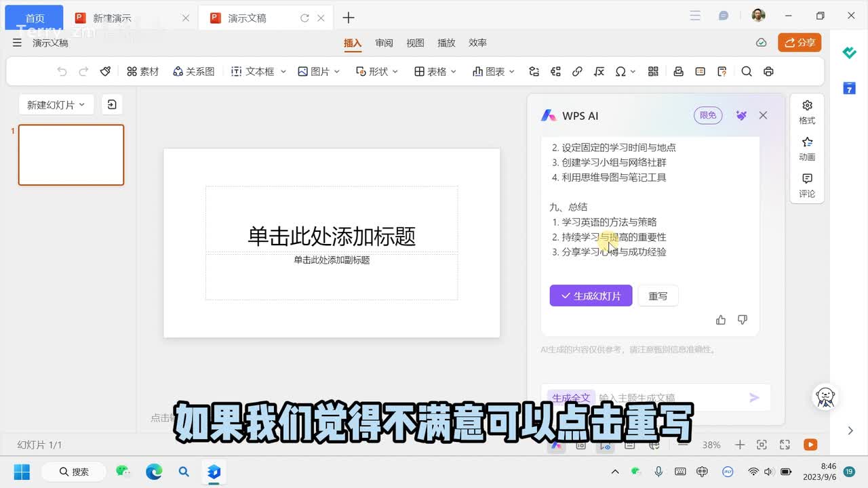Open the 表格 table dropdown
The width and height of the screenshot is (868, 488).
tap(435, 71)
